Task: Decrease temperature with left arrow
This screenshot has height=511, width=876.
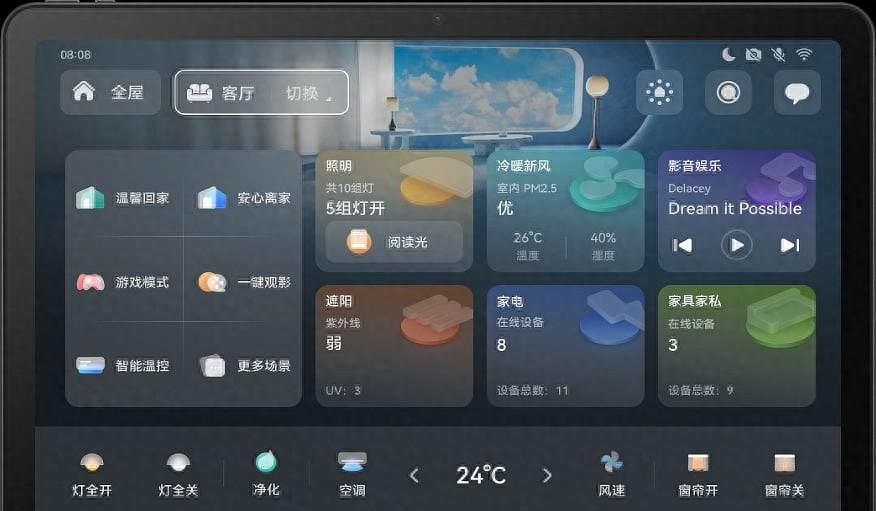Action: (414, 476)
